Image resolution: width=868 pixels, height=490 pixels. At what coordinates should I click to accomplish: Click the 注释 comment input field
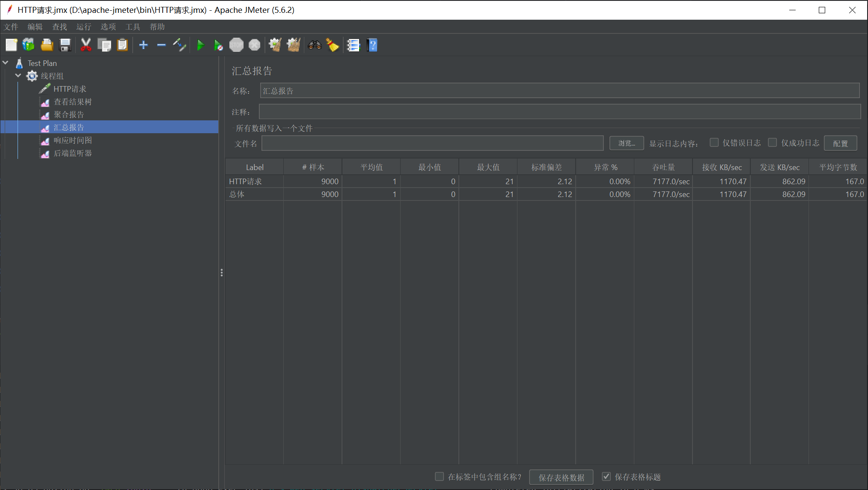tap(560, 112)
